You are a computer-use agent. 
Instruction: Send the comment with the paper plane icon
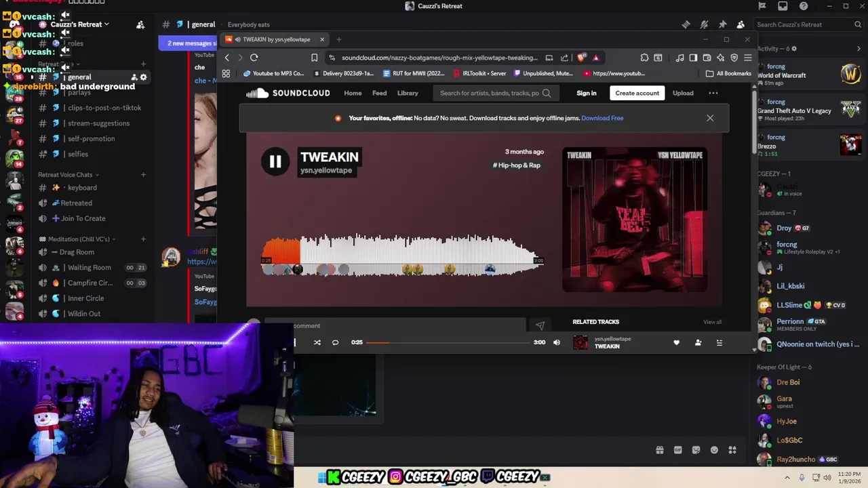(x=540, y=326)
